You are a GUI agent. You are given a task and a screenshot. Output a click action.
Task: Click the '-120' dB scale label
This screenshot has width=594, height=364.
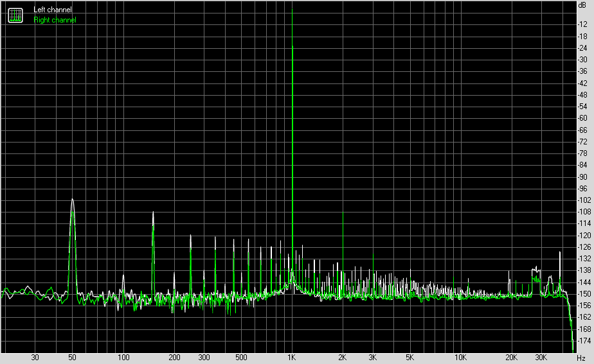click(x=584, y=236)
